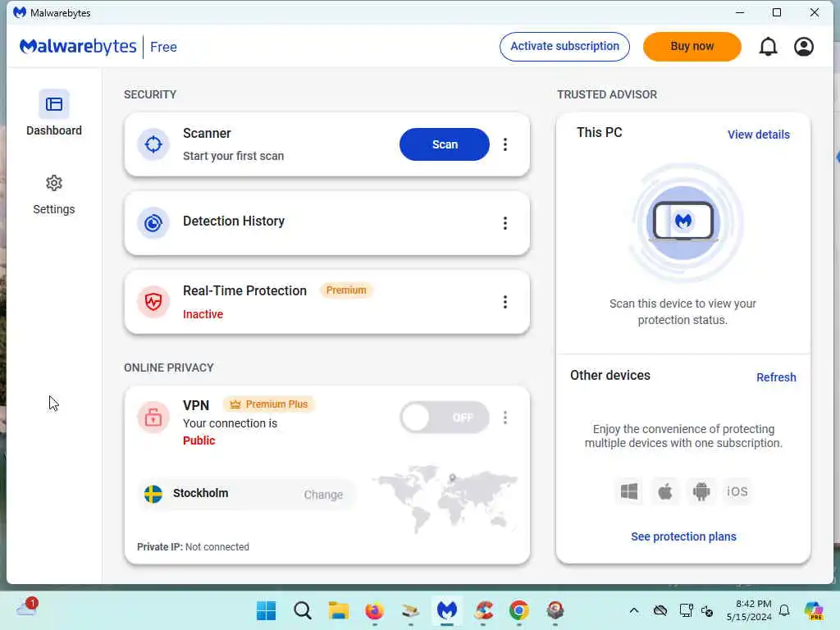Click the Premium Plus badge on VPN
This screenshot has width=840, height=630.
click(x=269, y=404)
